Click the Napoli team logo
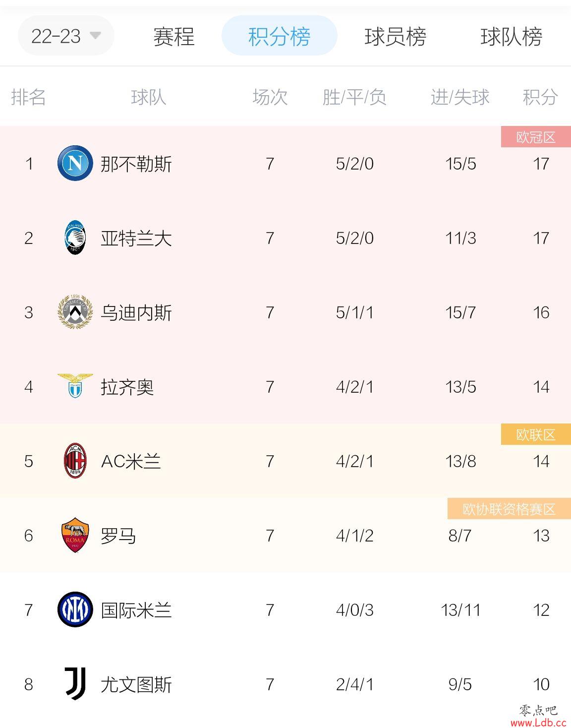The image size is (571, 728). click(75, 163)
